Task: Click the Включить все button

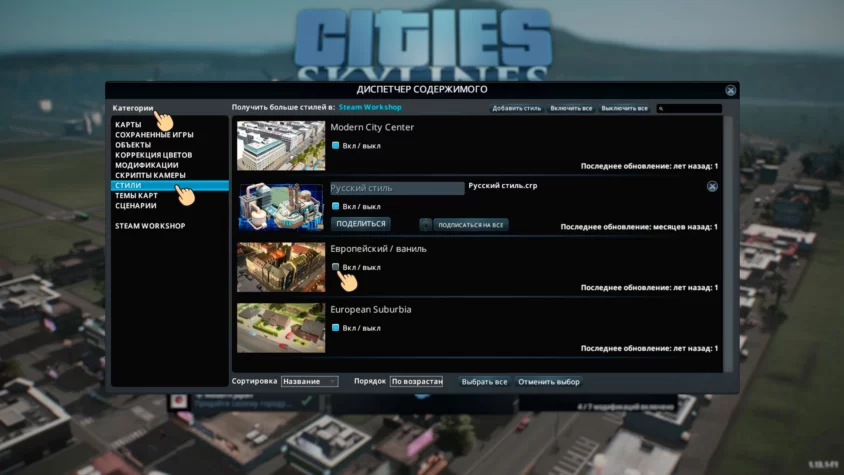Action: point(571,108)
